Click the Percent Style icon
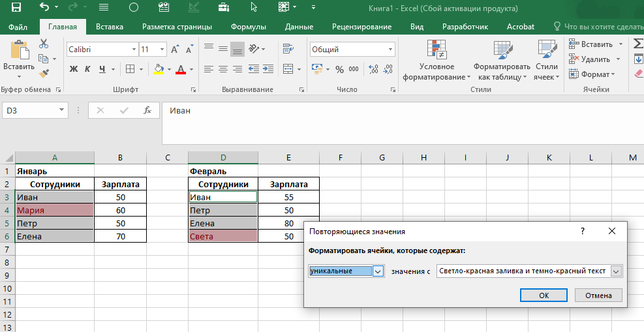 point(339,69)
